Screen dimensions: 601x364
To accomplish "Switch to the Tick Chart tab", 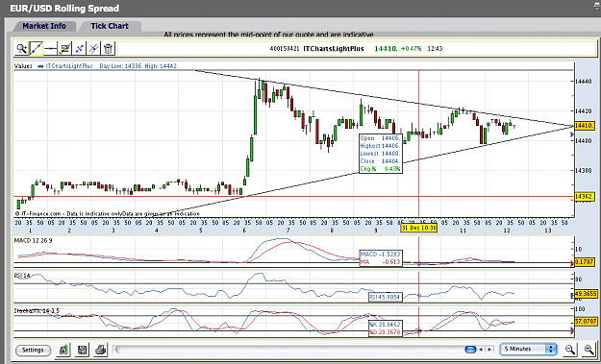I will [x=110, y=26].
